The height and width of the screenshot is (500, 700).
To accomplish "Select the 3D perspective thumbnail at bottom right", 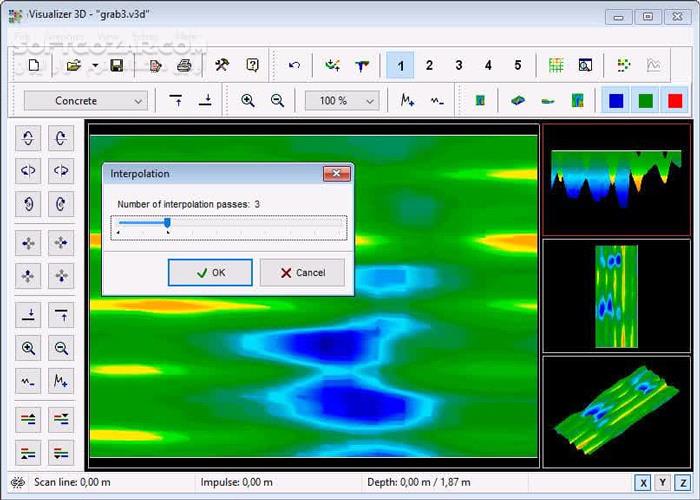I will coord(617,412).
